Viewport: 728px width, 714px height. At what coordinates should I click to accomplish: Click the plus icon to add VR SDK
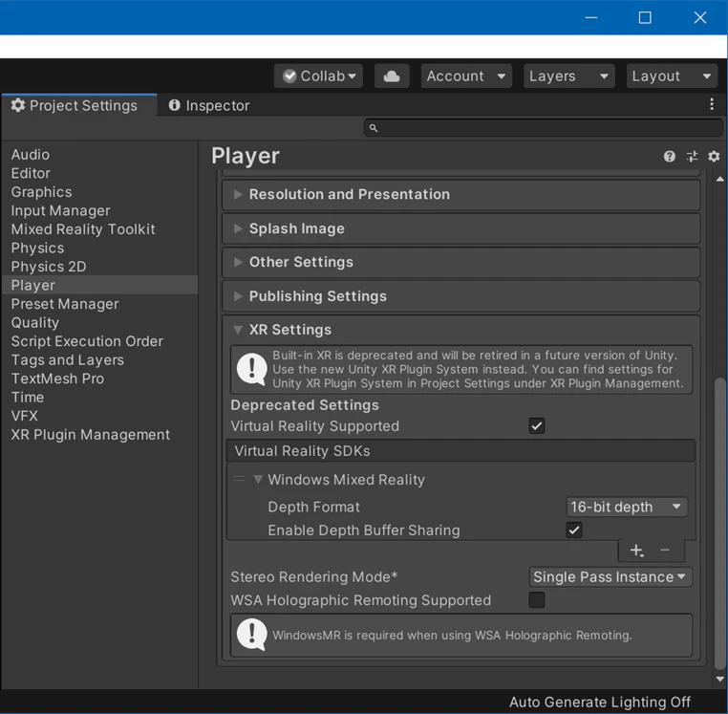[x=636, y=551]
